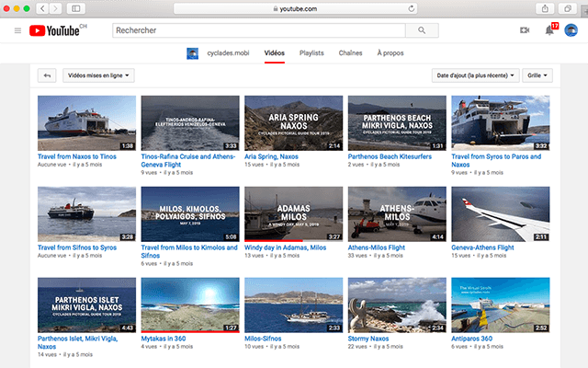
Task: Expand the Vidéos mises en ligne dropdown
Action: tap(97, 75)
